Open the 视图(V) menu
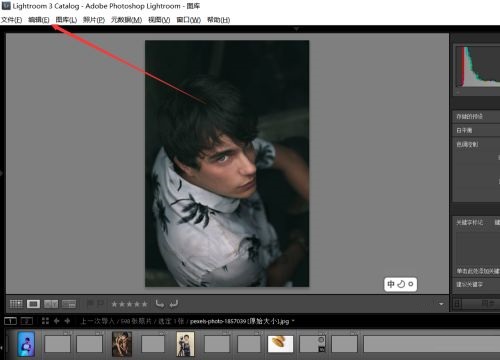The height and width of the screenshot is (360, 500). [159, 20]
